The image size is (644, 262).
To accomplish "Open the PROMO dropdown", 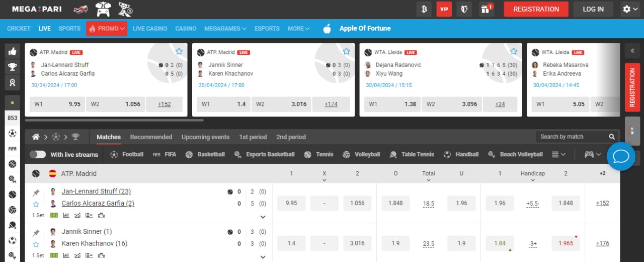I will [106, 29].
